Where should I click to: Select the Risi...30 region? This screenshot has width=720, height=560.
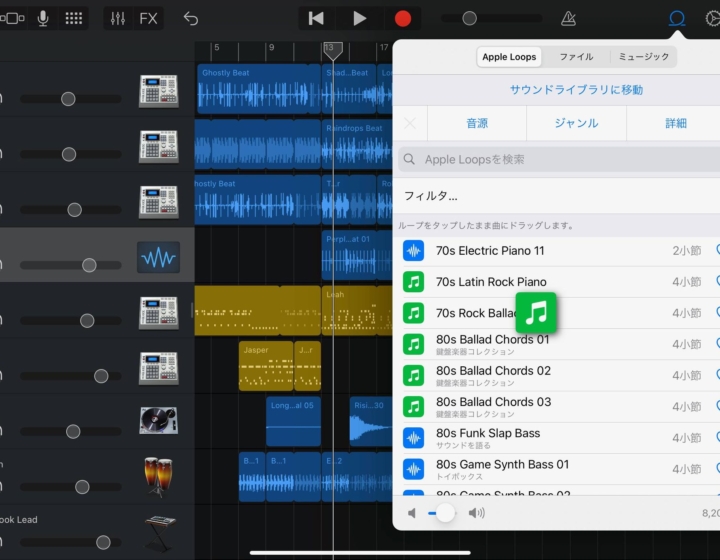(371, 421)
